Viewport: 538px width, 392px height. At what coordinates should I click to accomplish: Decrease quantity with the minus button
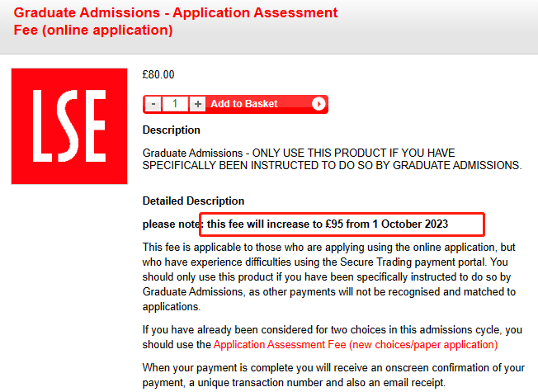tap(153, 104)
